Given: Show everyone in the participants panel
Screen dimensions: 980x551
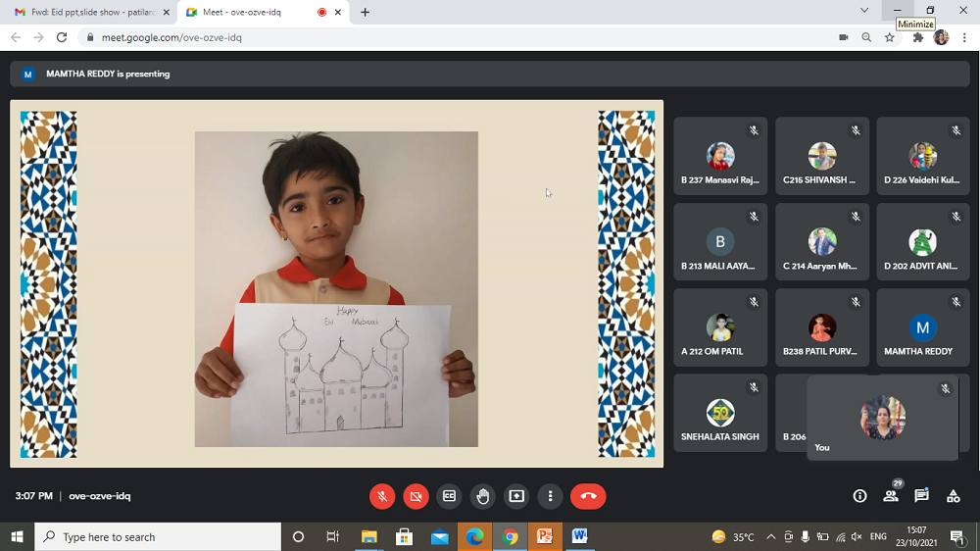Looking at the screenshot, I should (x=891, y=496).
